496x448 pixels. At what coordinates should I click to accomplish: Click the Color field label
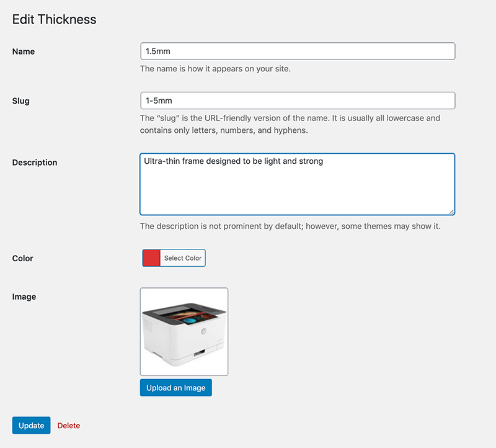coord(23,258)
